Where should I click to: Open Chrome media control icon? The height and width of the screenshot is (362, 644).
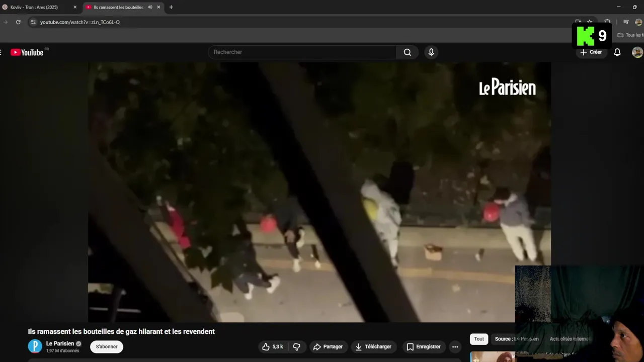[x=626, y=22]
